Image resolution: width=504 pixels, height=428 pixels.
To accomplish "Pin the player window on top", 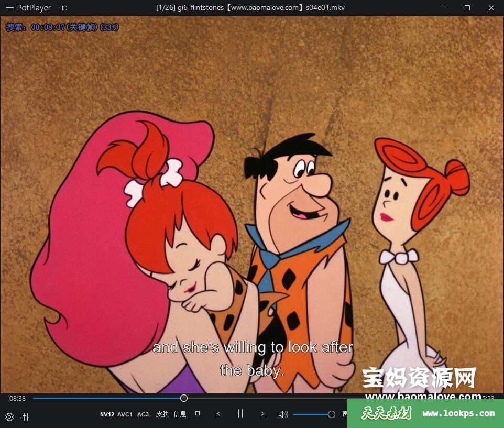I will click(x=63, y=8).
